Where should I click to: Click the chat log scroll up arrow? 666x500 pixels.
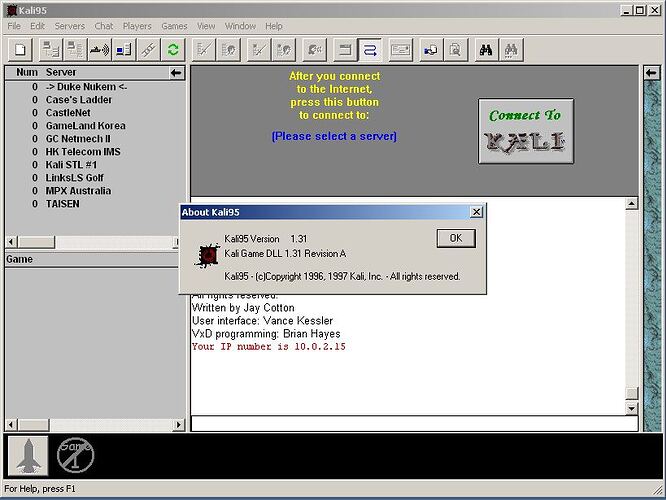[x=632, y=204]
